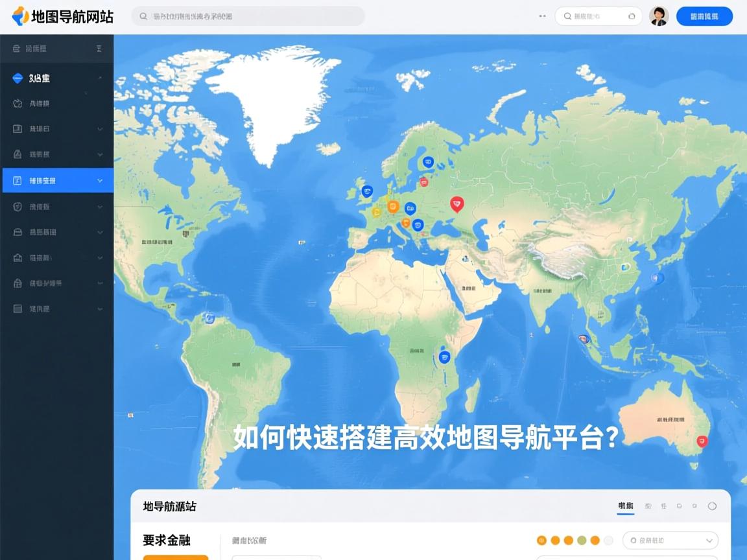Click the red pin in southeastern Australia
This screenshot has height=560, width=747.
[701, 441]
